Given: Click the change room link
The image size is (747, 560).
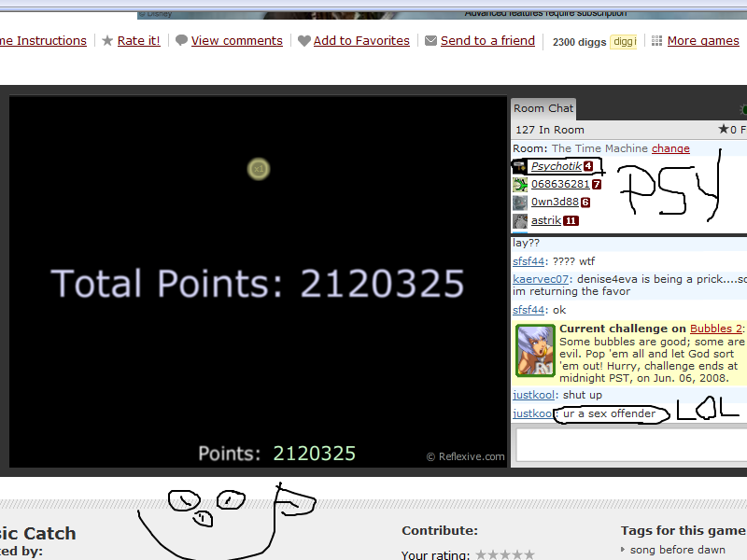Looking at the screenshot, I should tap(670, 148).
